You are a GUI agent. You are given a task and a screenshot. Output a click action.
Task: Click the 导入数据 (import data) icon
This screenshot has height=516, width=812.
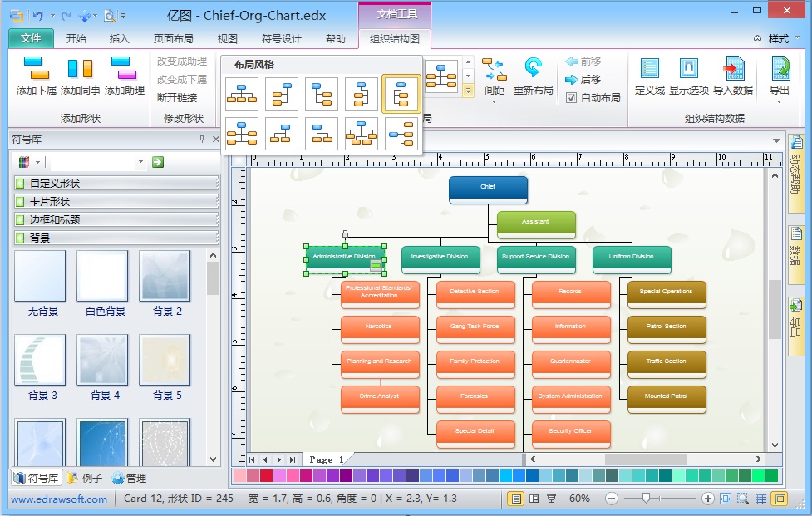[733, 69]
